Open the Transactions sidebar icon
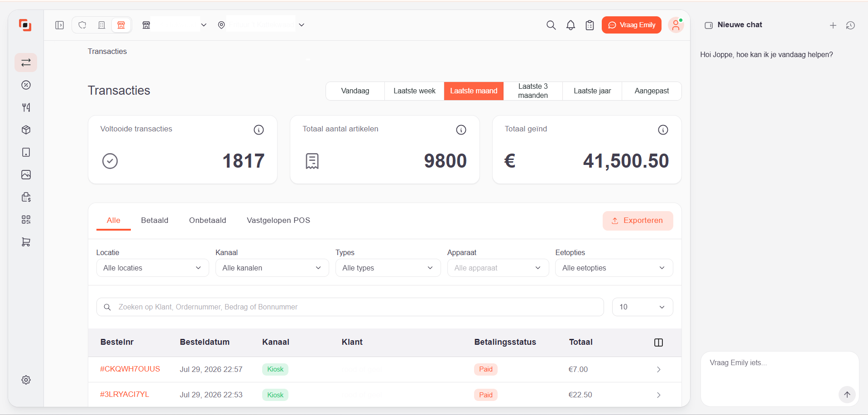 coord(26,63)
